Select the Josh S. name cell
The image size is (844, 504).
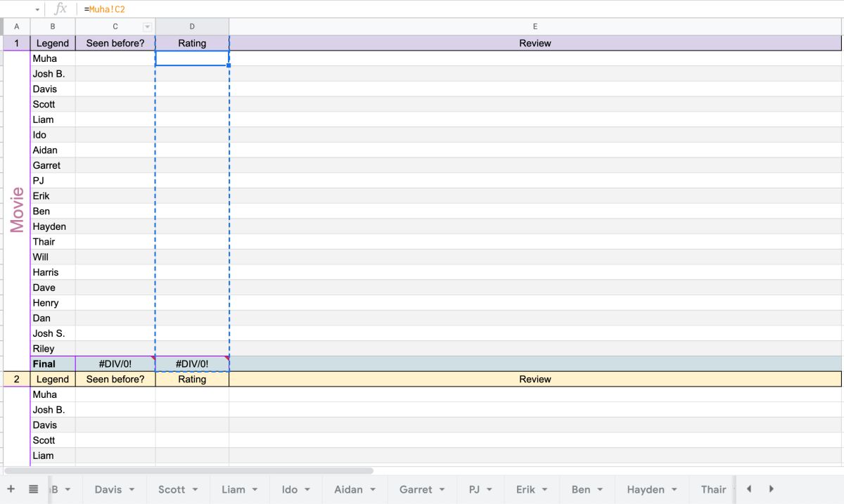point(53,333)
